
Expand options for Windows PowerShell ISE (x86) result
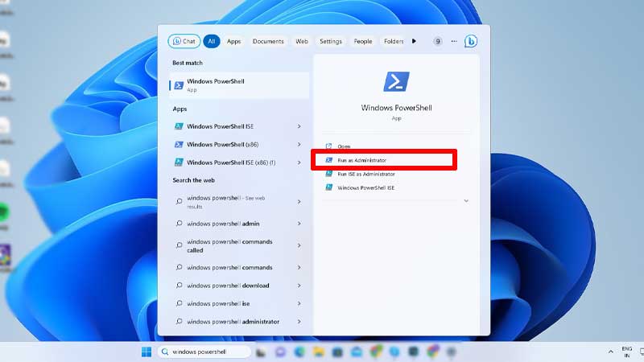(x=299, y=162)
